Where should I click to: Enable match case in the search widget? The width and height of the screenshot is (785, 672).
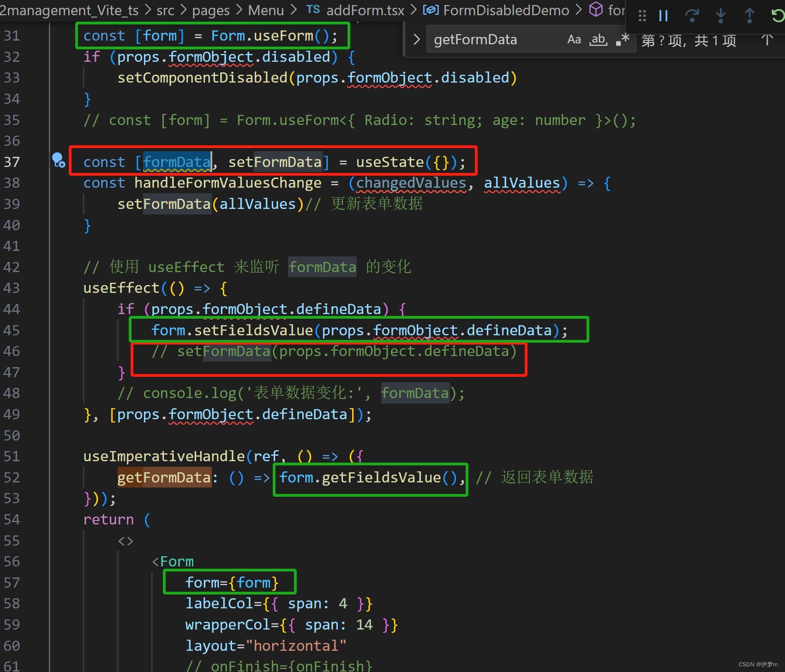574,39
